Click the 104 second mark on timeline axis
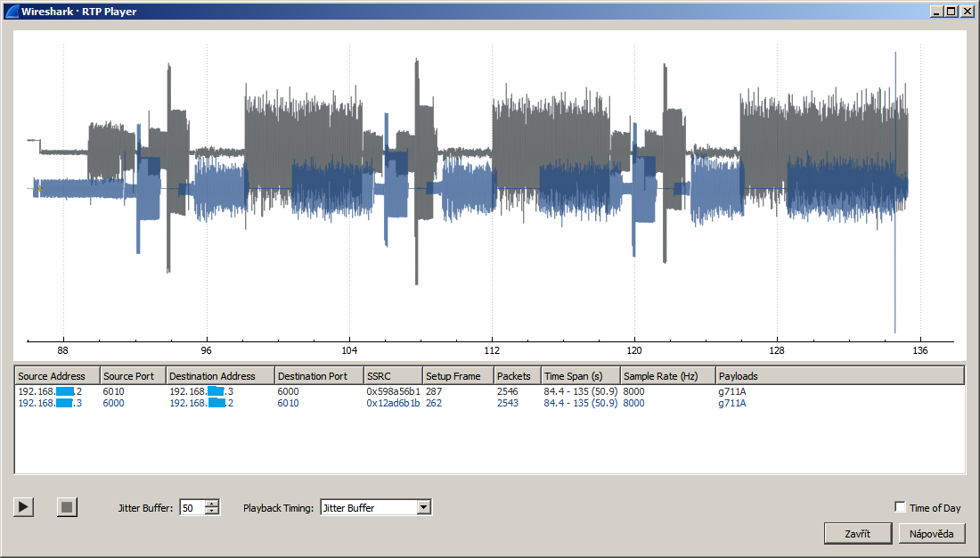Image resolution: width=980 pixels, height=558 pixels. (349, 350)
